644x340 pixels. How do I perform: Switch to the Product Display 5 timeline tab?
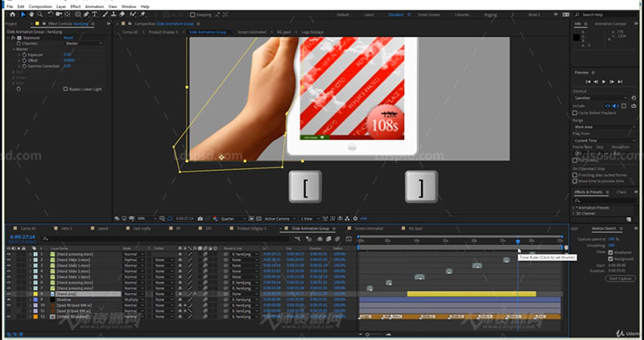coord(251,229)
